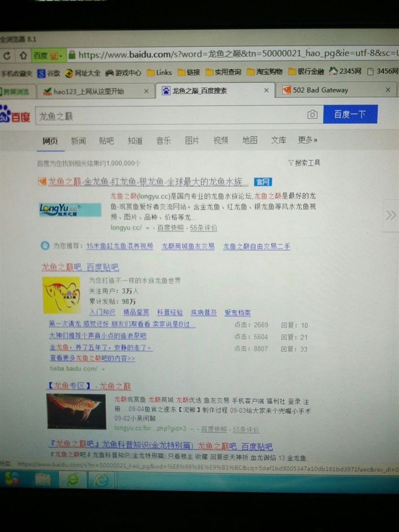Select the 文库 search category
Viewport: 399px width, 532px height.
pyautogui.click(x=279, y=140)
